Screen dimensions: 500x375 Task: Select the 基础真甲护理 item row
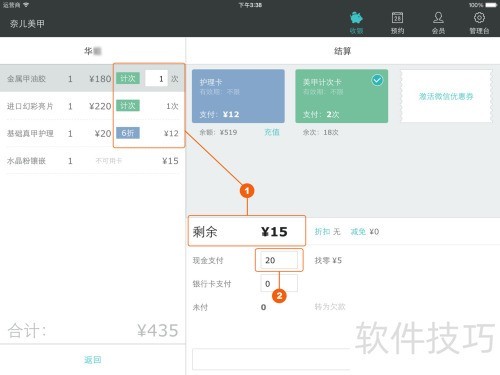point(92,133)
